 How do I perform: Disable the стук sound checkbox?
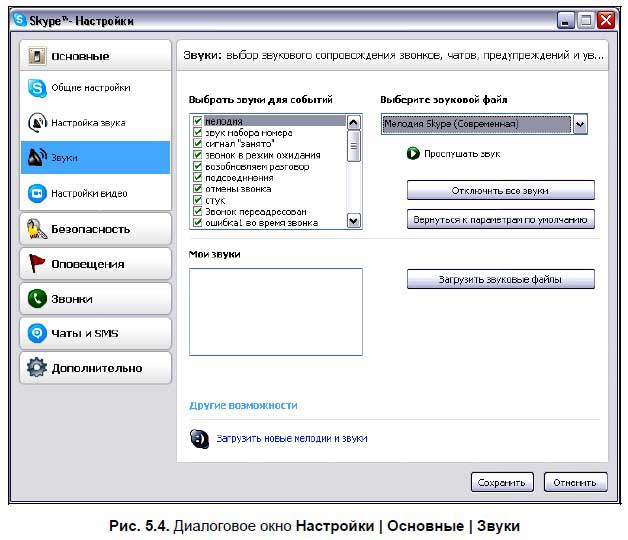197,200
